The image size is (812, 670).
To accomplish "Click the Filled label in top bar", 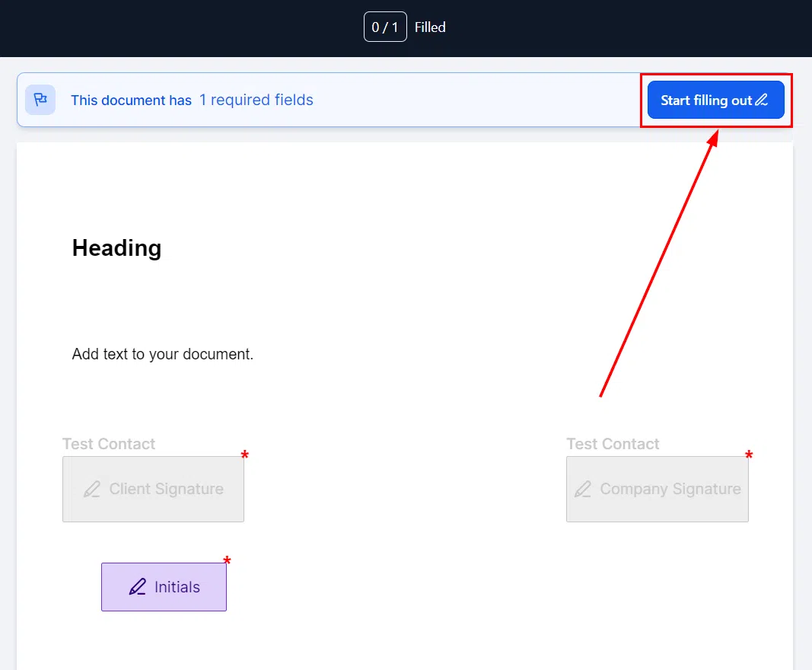I will (x=430, y=27).
